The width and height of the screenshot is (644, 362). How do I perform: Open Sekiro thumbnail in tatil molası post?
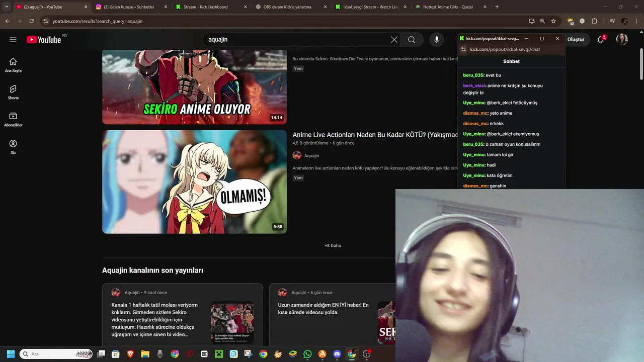232,323
